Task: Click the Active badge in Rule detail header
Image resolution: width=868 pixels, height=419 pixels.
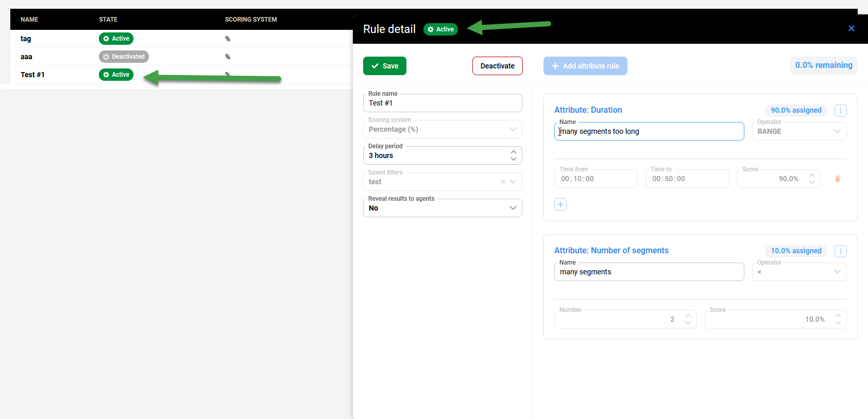Action: click(440, 29)
